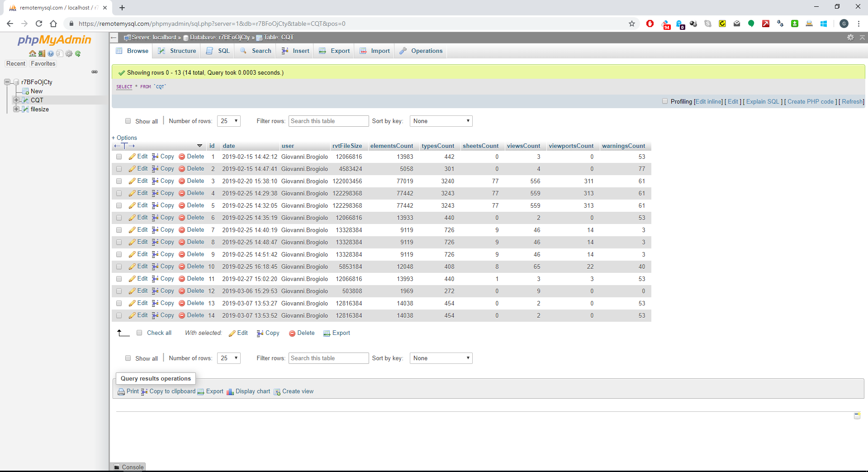Screen dimensions: 868x472
Task: Open upper Number of rows dropdown
Action: point(229,121)
